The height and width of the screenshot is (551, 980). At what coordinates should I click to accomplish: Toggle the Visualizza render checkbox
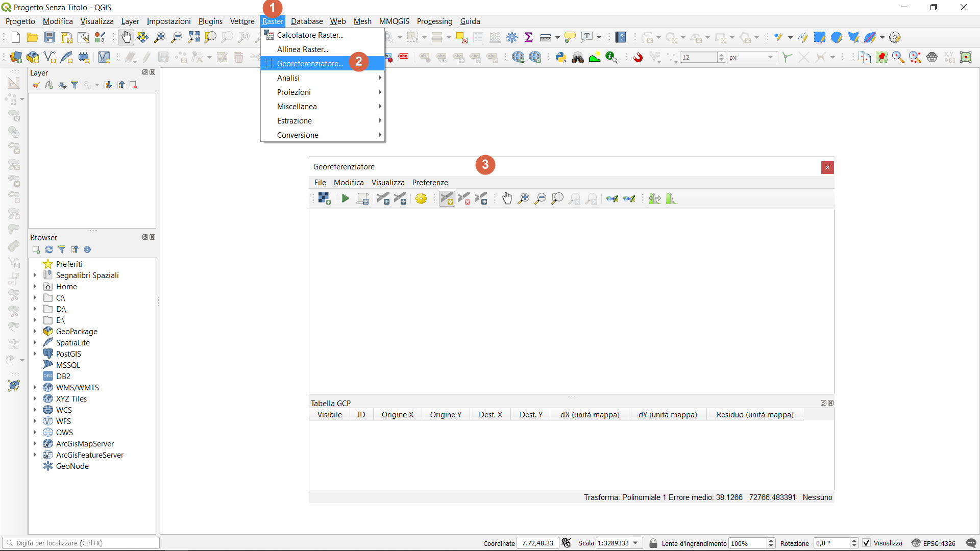[867, 543]
